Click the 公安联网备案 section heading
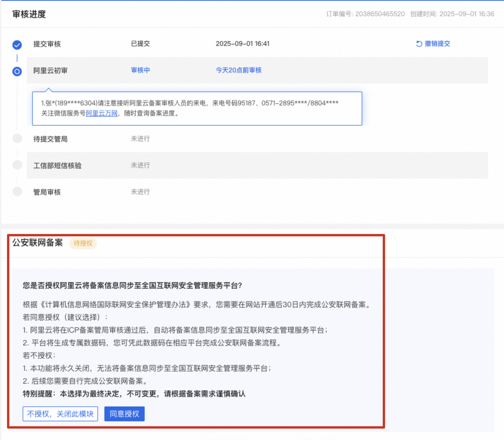 (x=37, y=243)
